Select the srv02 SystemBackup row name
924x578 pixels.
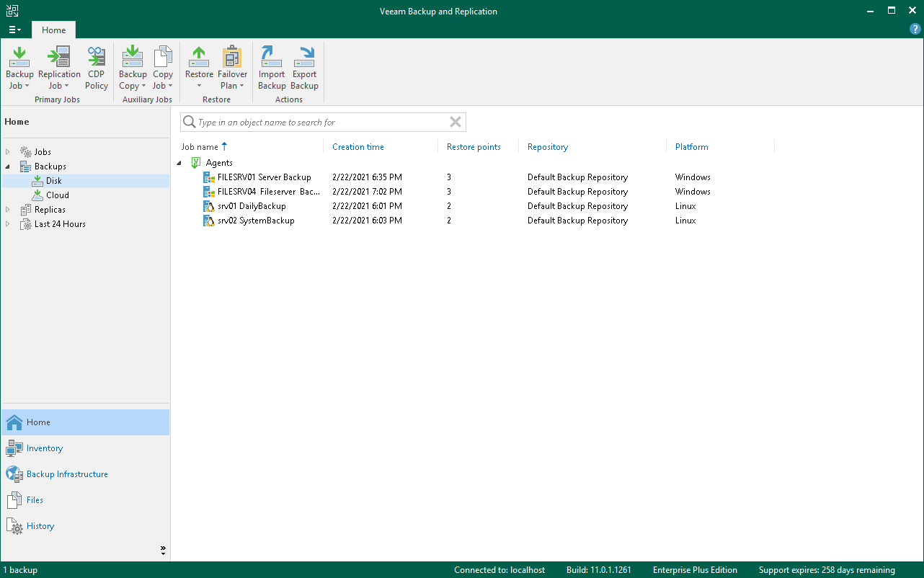(x=256, y=221)
